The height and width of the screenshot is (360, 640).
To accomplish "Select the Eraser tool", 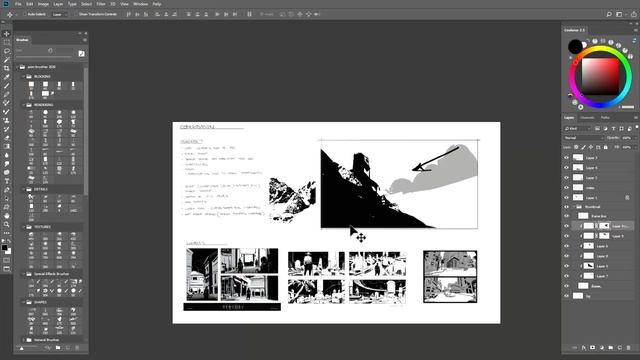I will click(x=7, y=138).
